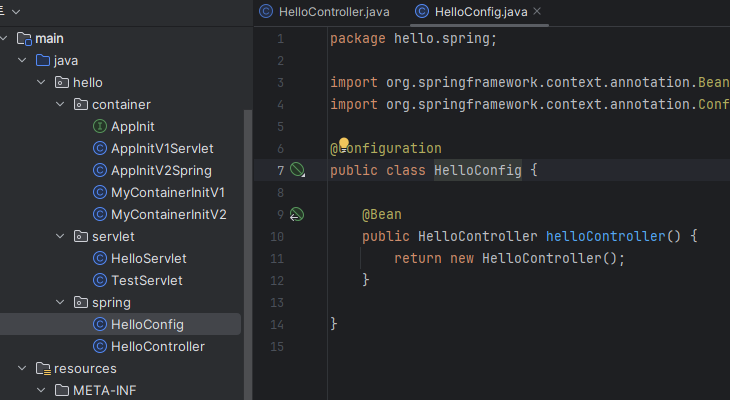The height and width of the screenshot is (400, 730).
Task: Select the HelloConfig.java editor tab
Action: click(x=480, y=12)
